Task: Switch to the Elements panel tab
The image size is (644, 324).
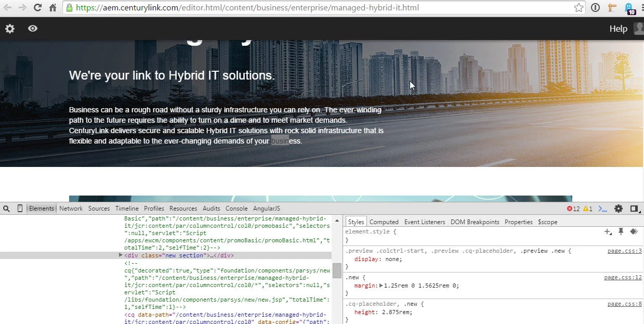Action: [42, 209]
